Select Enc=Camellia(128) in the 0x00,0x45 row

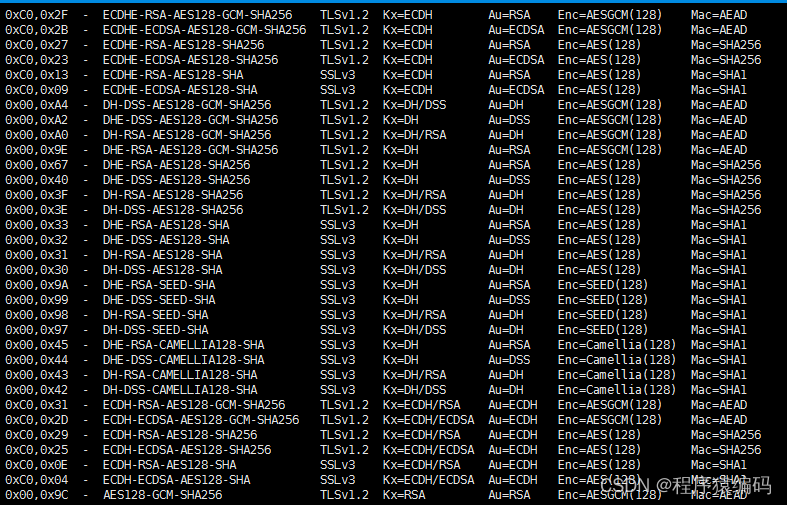click(x=616, y=345)
